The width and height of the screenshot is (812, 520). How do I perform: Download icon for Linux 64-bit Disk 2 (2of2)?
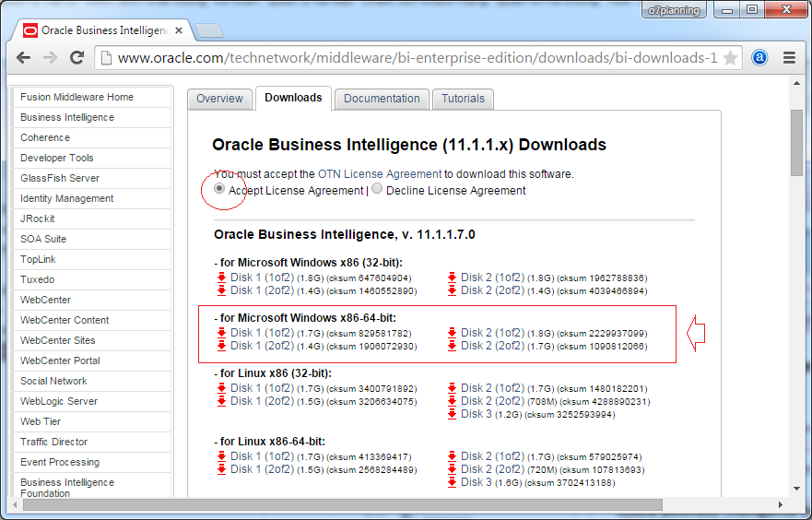click(453, 470)
